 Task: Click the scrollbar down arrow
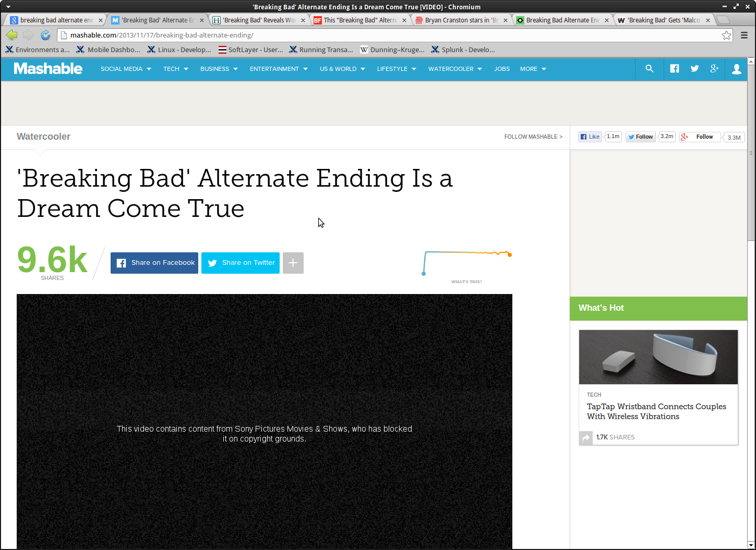coord(751,545)
